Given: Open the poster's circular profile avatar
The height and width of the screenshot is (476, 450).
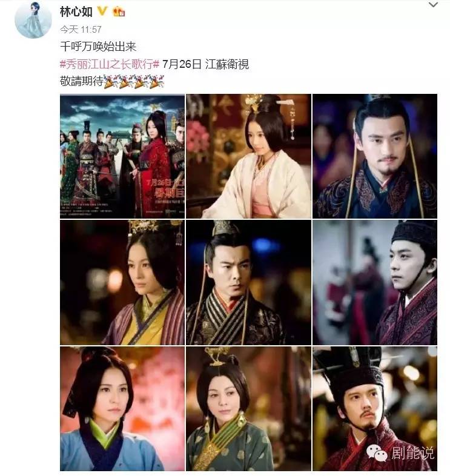Looking at the screenshot, I should click(33, 20).
